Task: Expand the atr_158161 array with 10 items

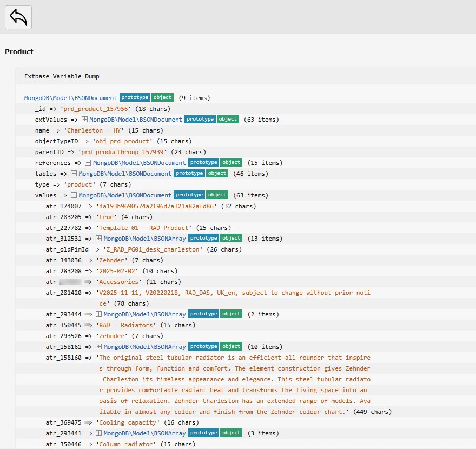Action: click(99, 347)
